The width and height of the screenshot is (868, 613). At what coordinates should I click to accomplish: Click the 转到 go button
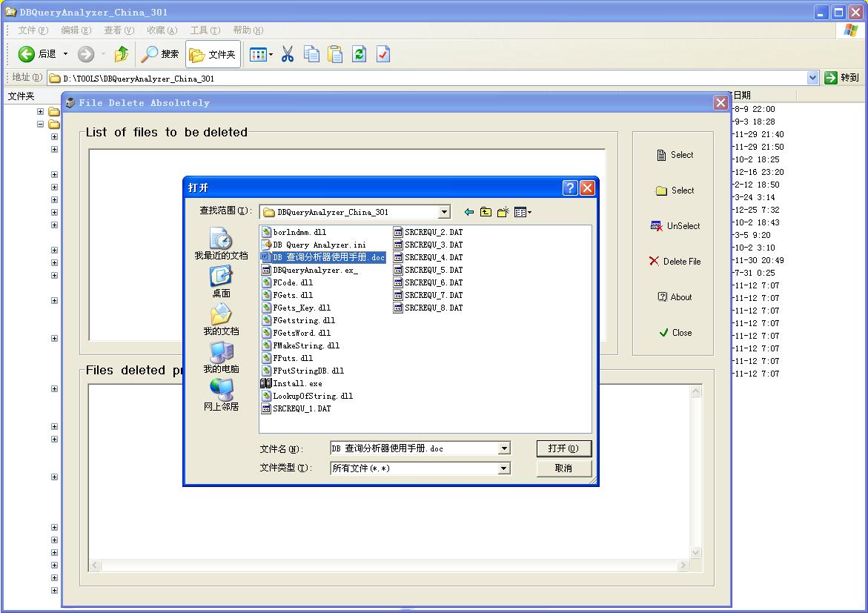841,78
